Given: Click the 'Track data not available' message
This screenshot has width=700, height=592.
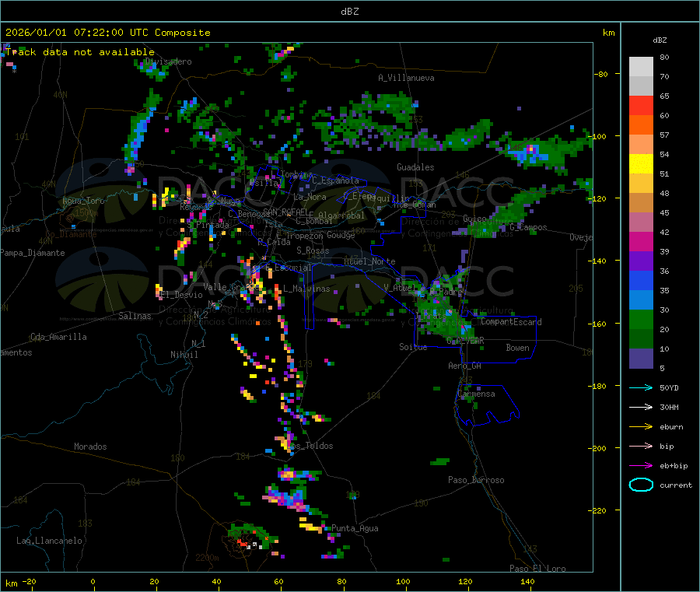Looking at the screenshot, I should tap(80, 52).
